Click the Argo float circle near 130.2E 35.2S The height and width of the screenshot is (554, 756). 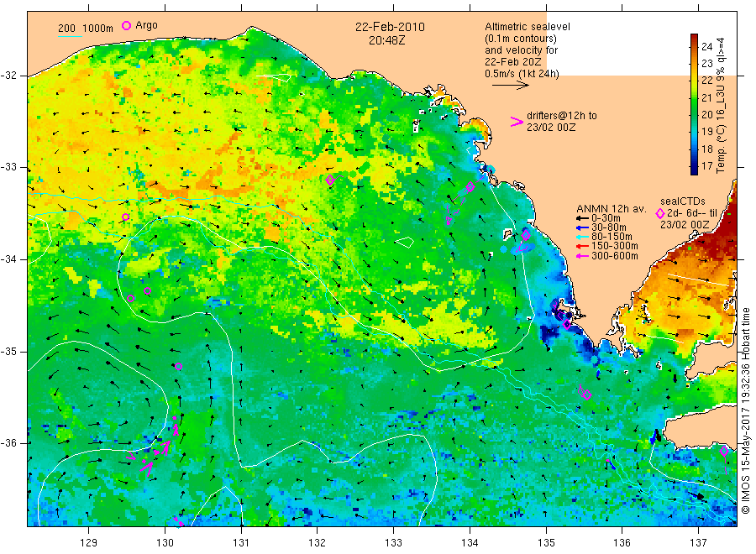click(178, 367)
